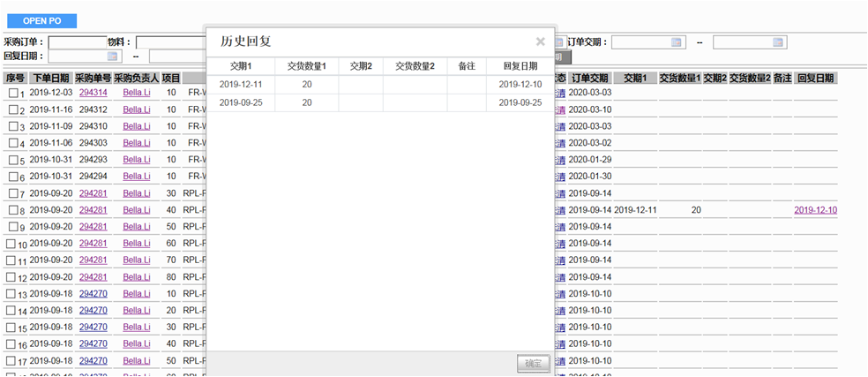This screenshot has height=377, width=868.
Task: Click order number 294303 in row 4
Action: (93, 143)
